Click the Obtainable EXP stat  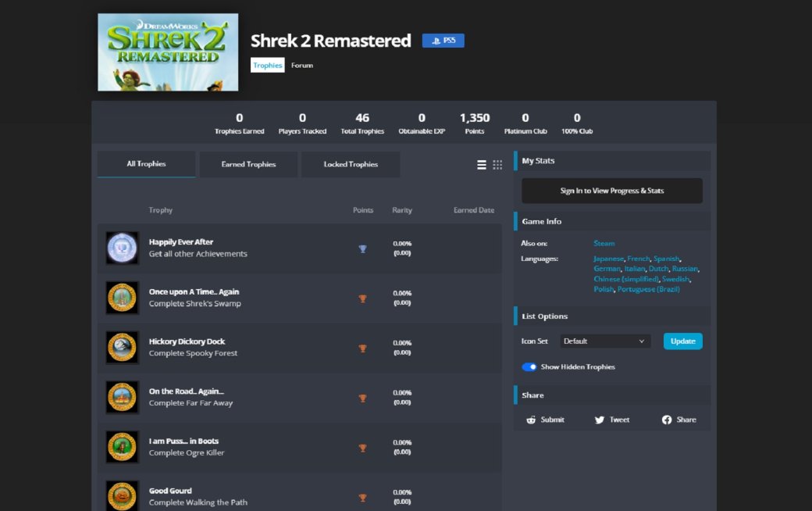(422, 124)
